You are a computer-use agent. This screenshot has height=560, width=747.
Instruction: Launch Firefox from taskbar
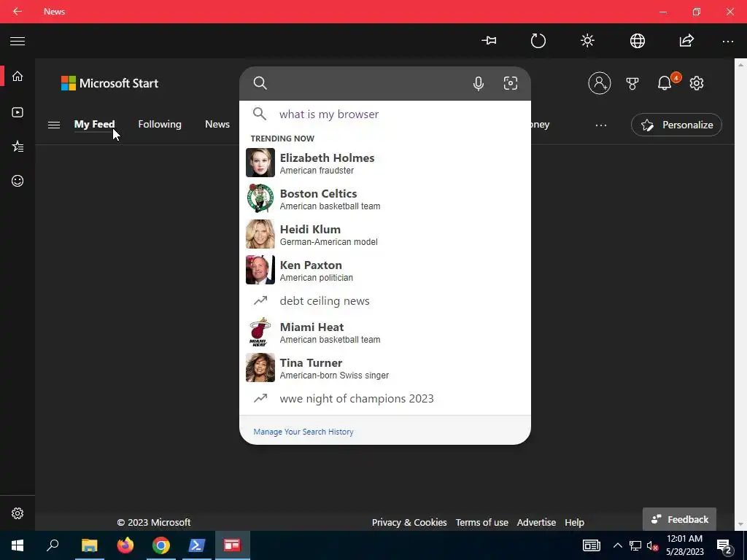click(125, 545)
